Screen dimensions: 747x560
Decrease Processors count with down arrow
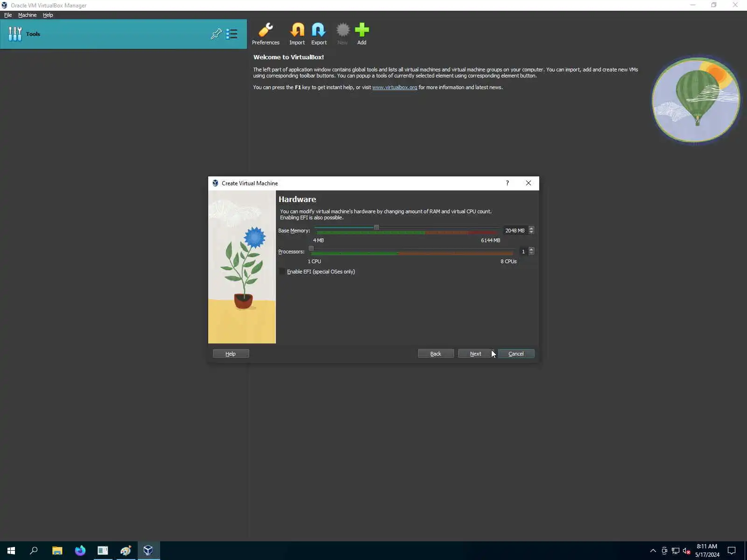531,253
